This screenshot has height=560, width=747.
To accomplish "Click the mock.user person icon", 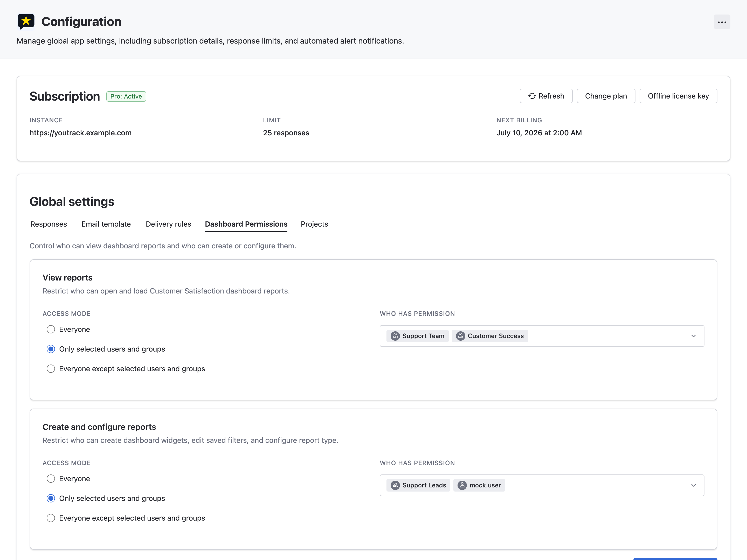I will pyautogui.click(x=462, y=485).
